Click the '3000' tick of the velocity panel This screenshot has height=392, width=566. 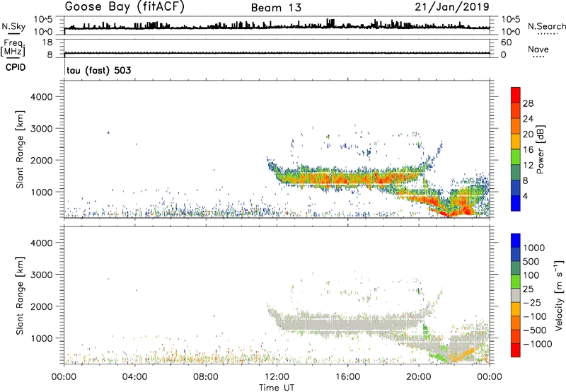pyautogui.click(x=42, y=275)
